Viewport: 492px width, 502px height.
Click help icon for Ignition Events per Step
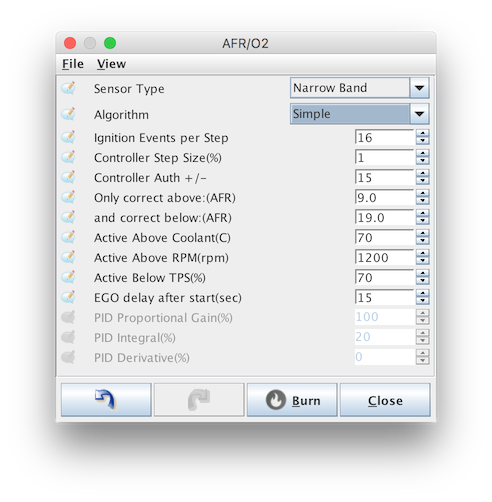pos(68,137)
